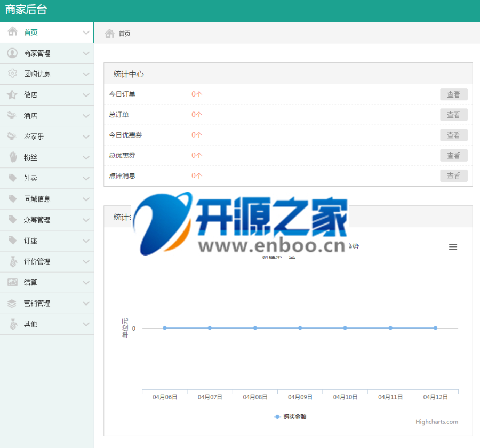Click the 商家管理 user icon

(x=12, y=53)
